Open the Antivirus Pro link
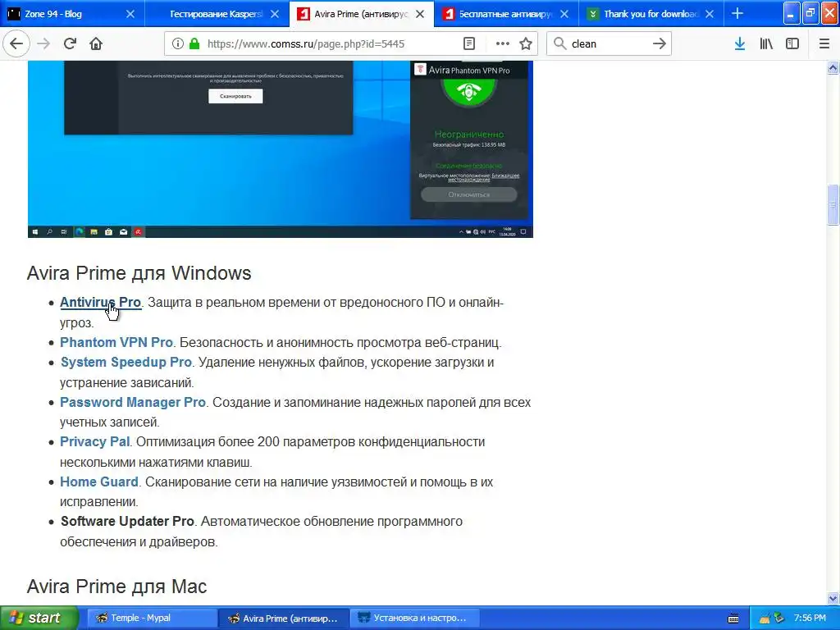Screen dimensions: 840x630 pos(100,302)
